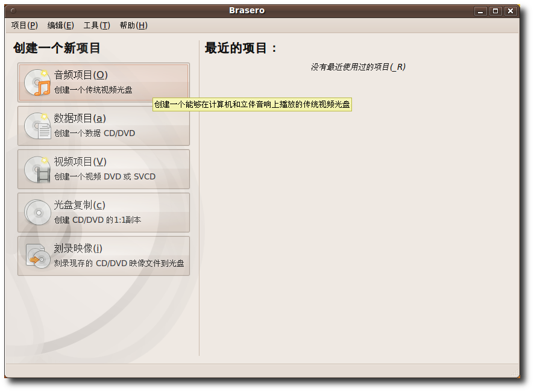Click the 最近的项目 heading
This screenshot has width=534, height=392.
(x=240, y=48)
